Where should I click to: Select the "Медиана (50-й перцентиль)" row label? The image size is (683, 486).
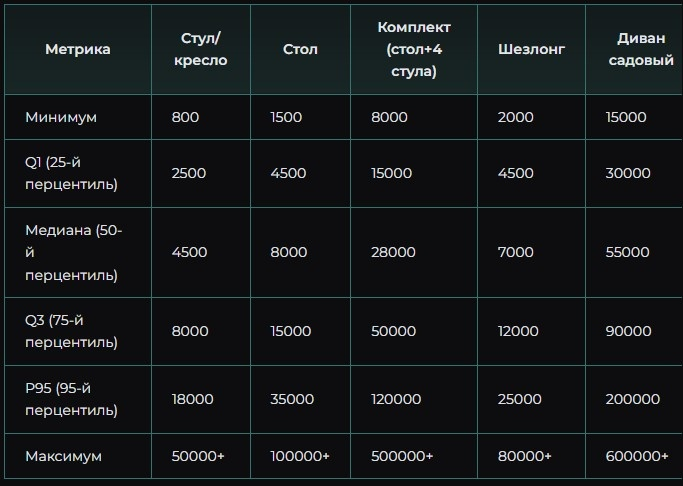(x=73, y=252)
